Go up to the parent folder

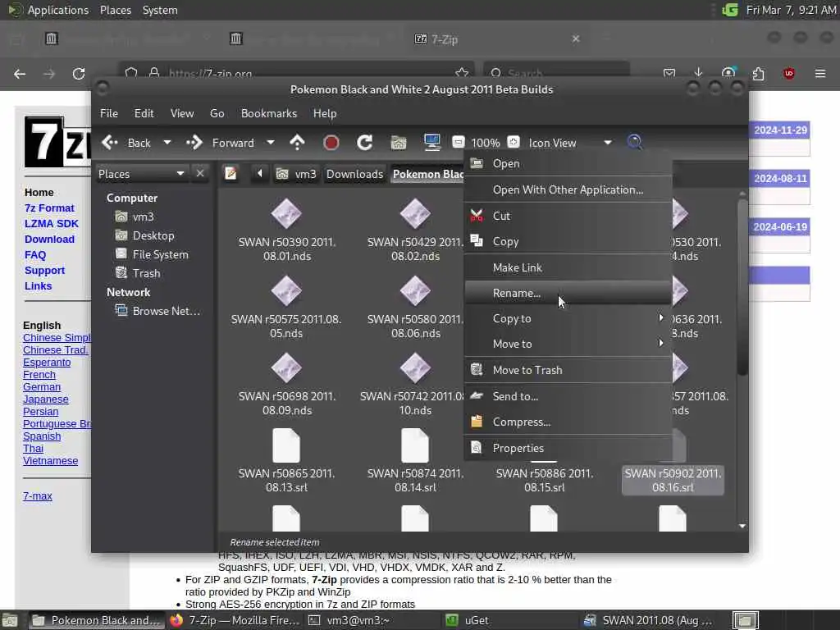tap(297, 143)
